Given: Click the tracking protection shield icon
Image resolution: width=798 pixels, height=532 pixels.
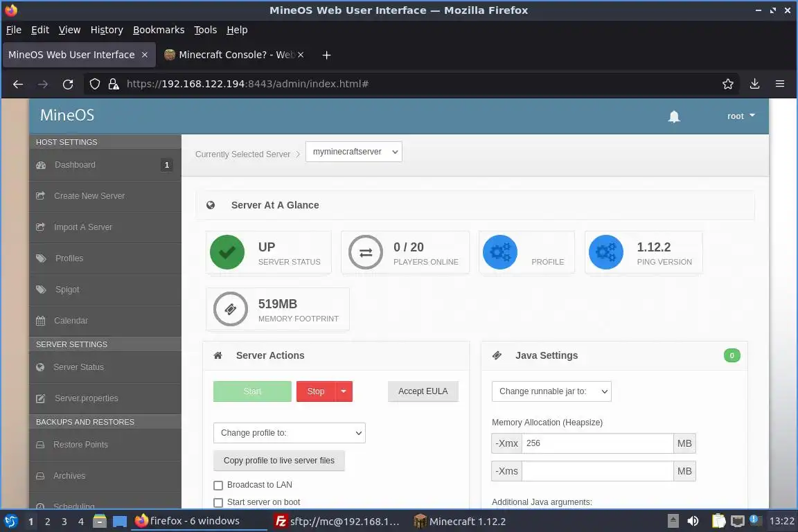Looking at the screenshot, I should pos(95,84).
